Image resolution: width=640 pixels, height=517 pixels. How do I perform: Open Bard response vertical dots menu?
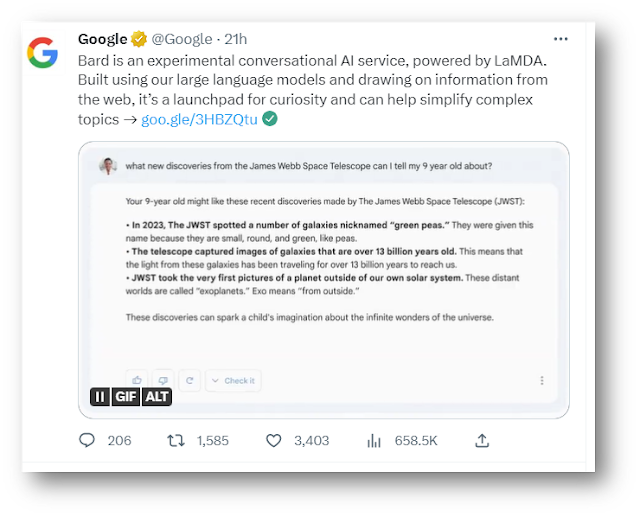point(542,380)
